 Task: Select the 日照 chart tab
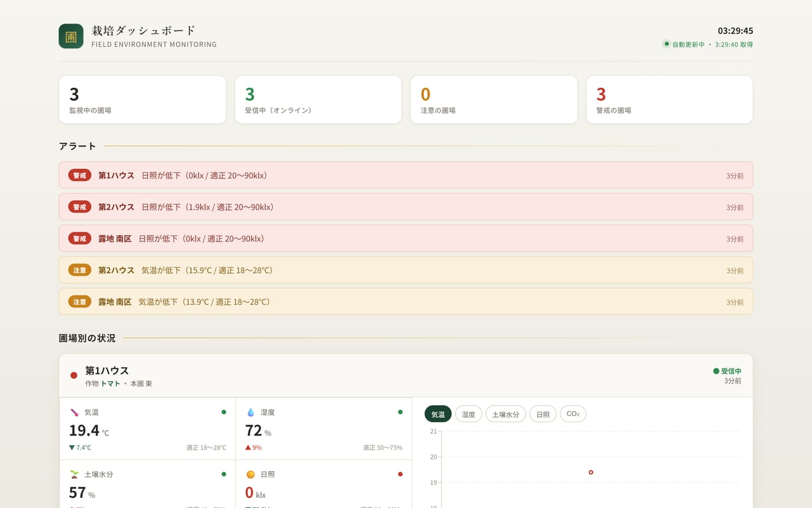click(x=543, y=414)
